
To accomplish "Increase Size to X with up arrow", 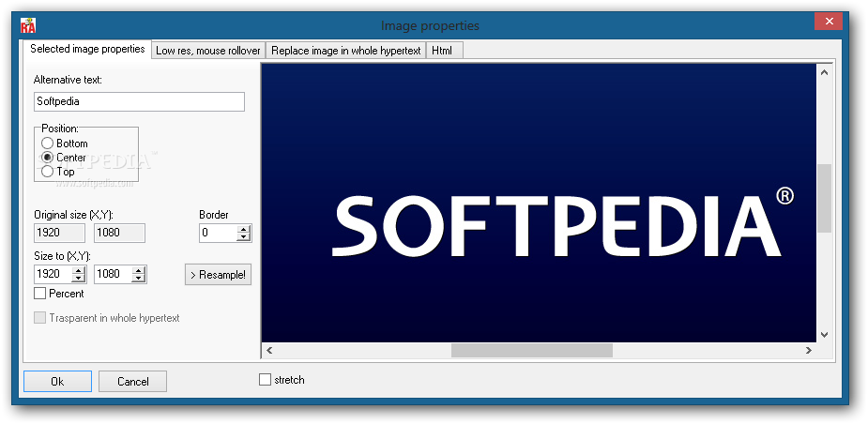I will tap(79, 270).
